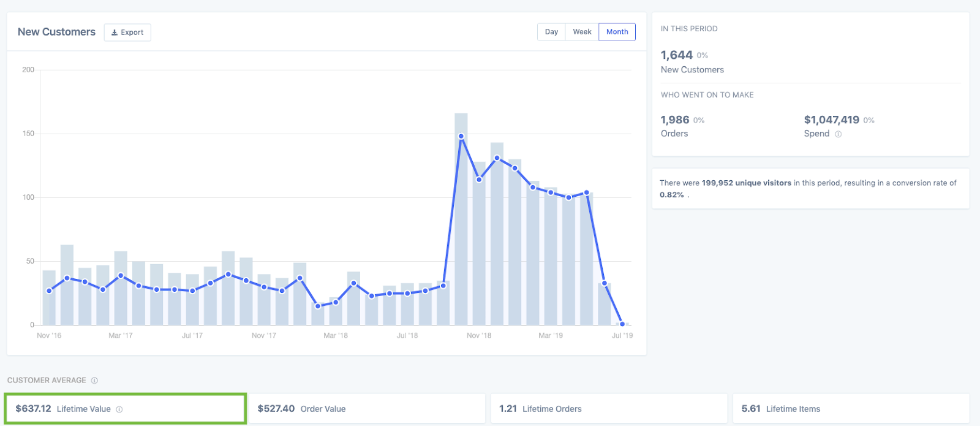Click the last data point at Jul '19
Screen dimensions: 980x426
pyautogui.click(x=622, y=324)
